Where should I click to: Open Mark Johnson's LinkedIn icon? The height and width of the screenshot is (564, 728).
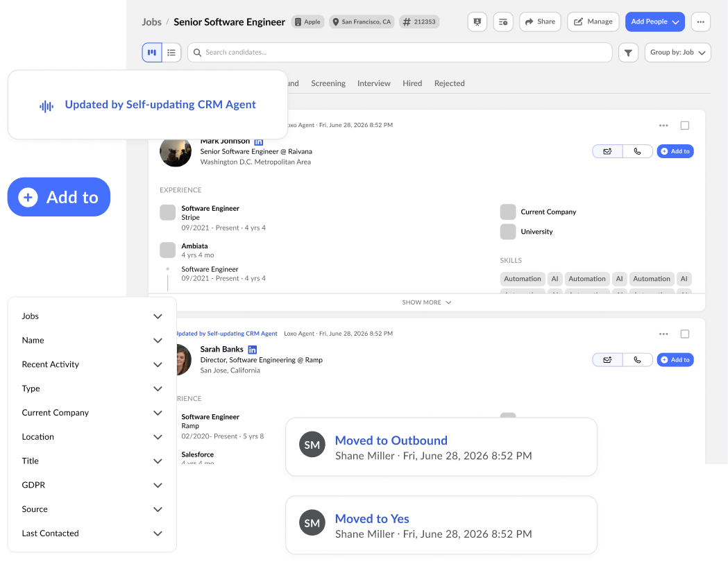pos(259,142)
